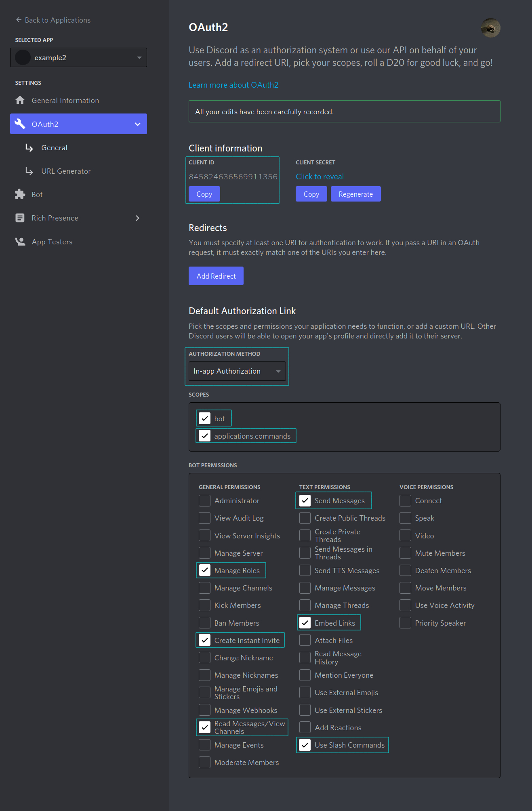Uncheck the Send Messages permission
532x811 pixels.
click(305, 500)
